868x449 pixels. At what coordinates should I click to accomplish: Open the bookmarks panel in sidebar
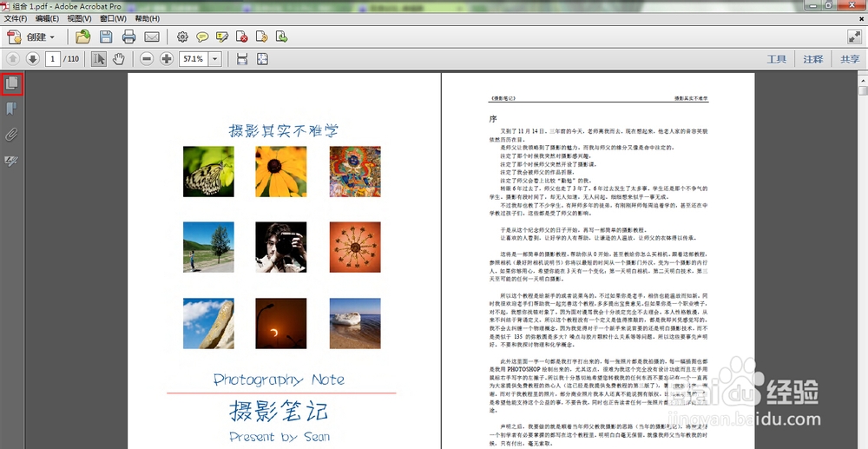point(11,109)
